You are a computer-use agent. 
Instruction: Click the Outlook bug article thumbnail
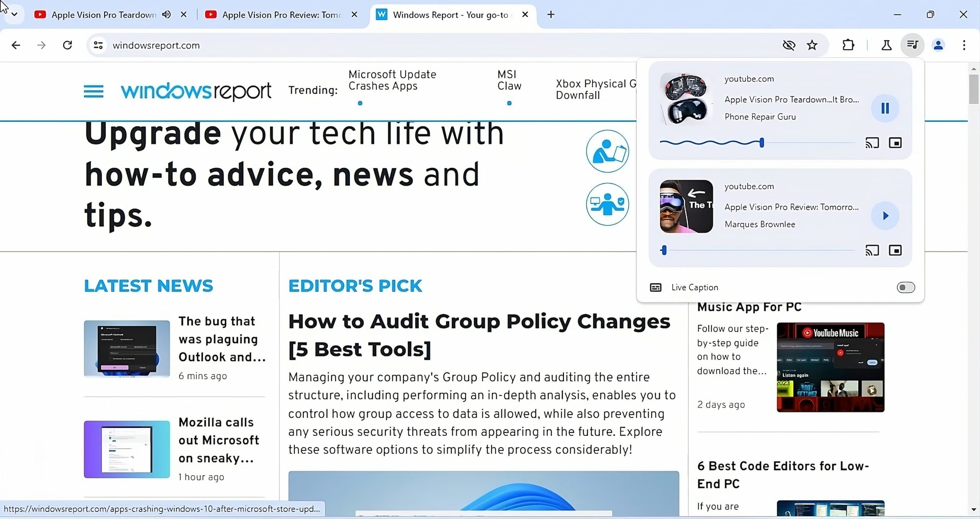coord(127,349)
